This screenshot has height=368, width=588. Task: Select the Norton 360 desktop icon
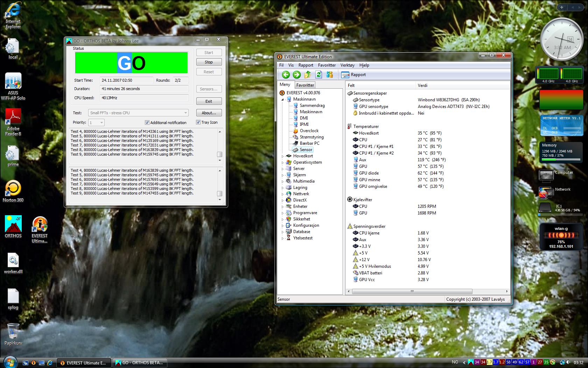pyautogui.click(x=13, y=191)
